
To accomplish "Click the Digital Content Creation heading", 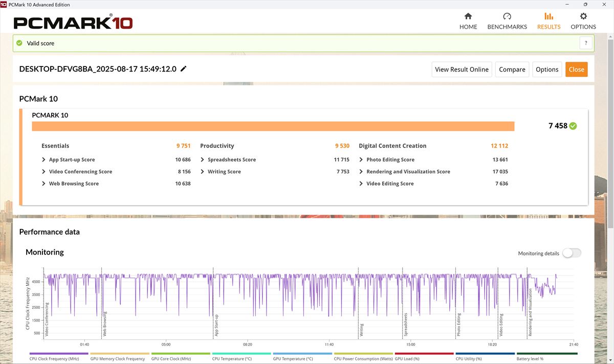I will 392,146.
